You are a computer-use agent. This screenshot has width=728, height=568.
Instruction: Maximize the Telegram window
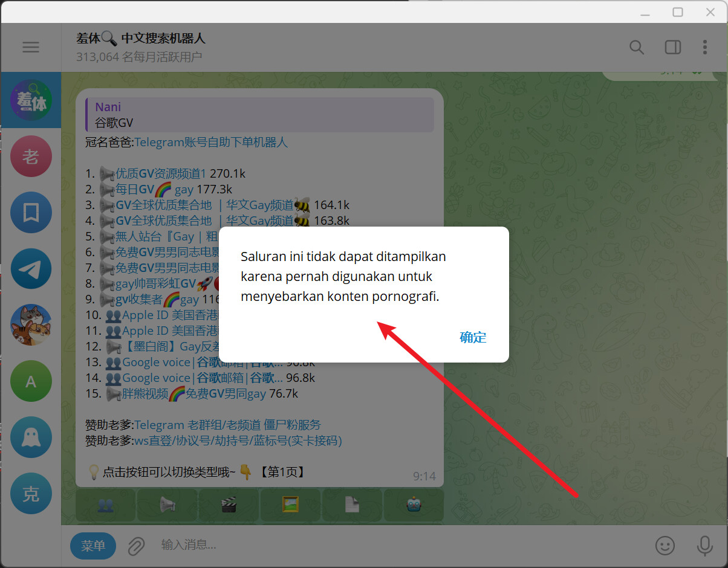(678, 12)
